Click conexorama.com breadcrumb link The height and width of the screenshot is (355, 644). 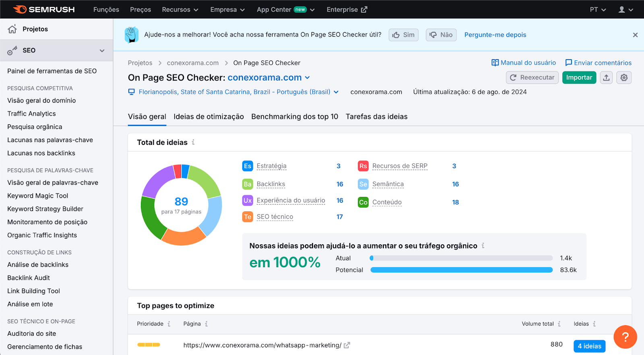tap(193, 63)
